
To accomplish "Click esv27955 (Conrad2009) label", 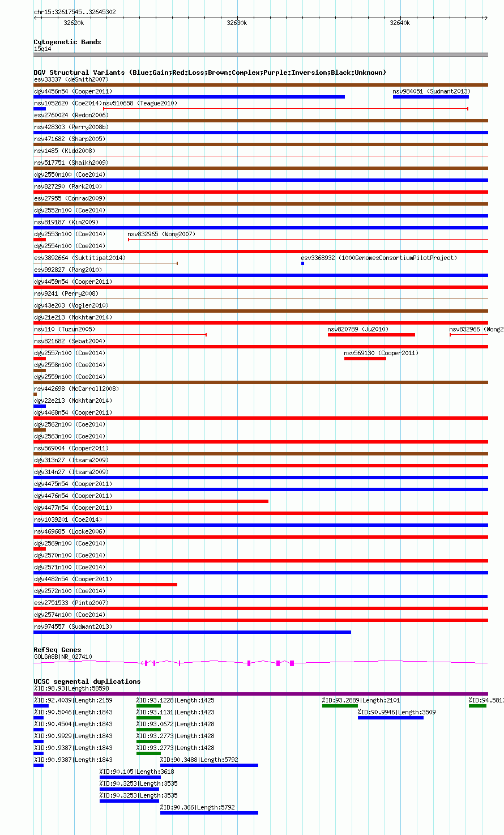I will (x=70, y=198).
